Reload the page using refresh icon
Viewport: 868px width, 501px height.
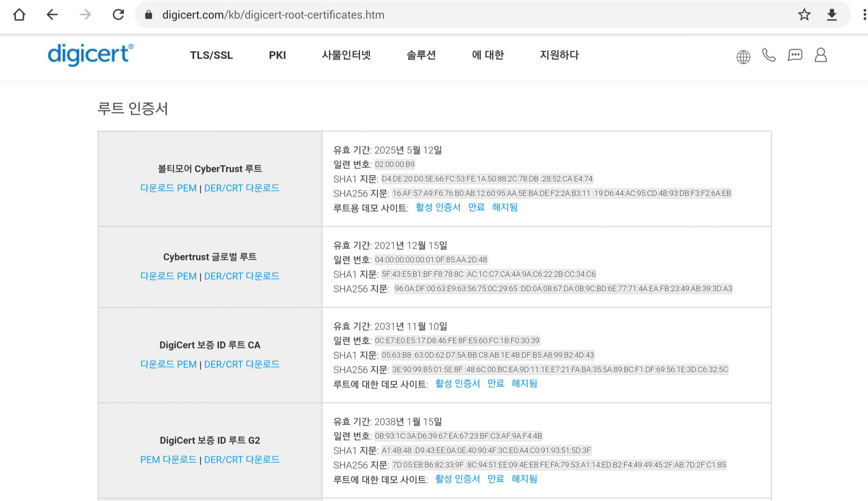(x=118, y=15)
